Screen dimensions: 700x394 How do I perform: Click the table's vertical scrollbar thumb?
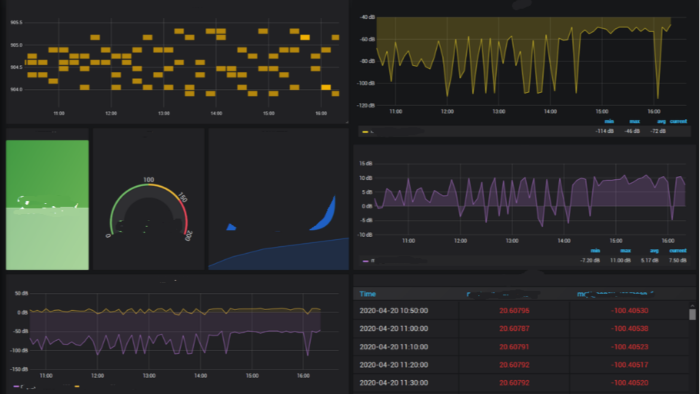[x=692, y=314]
